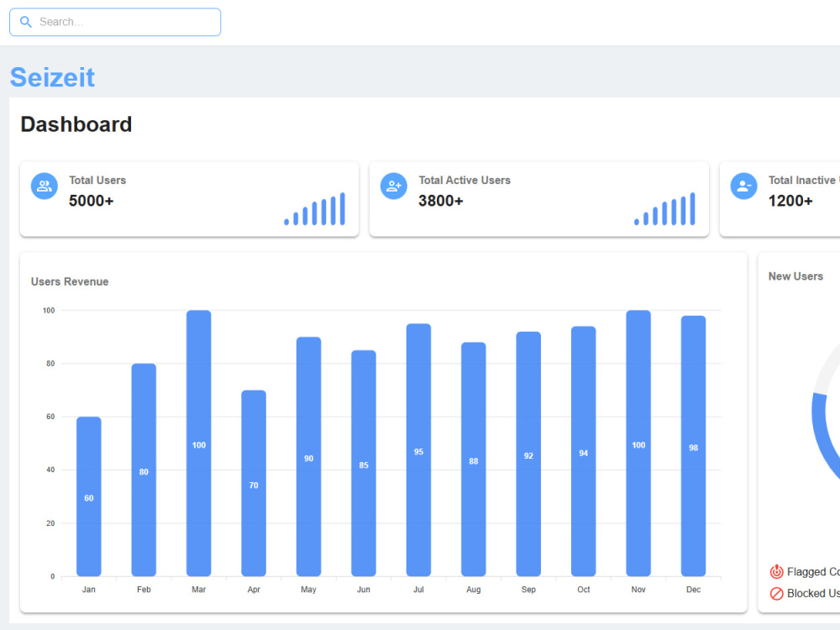Click the Total Users label
This screenshot has height=630, width=840.
point(97,181)
